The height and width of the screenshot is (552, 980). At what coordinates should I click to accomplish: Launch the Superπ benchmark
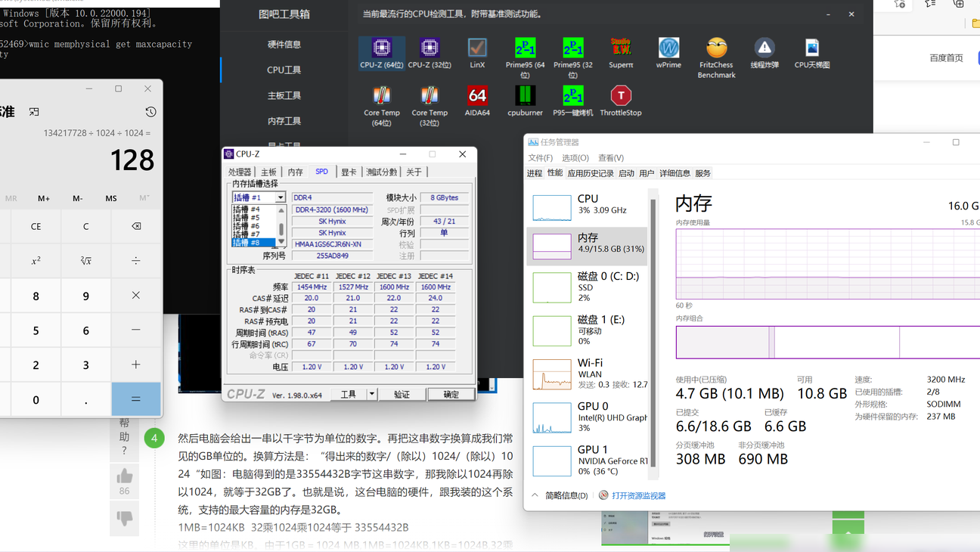[621, 53]
